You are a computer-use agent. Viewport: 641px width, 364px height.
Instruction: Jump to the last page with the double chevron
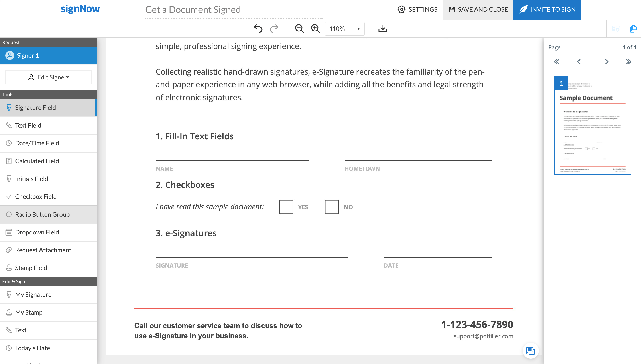pos(629,62)
